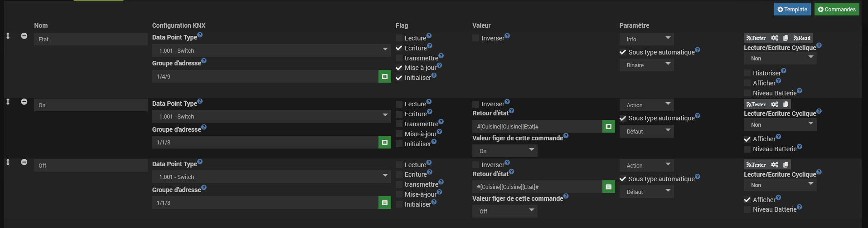The image size is (868, 228).
Task: Remove the Etat command with minus icon
Action: tap(24, 36)
